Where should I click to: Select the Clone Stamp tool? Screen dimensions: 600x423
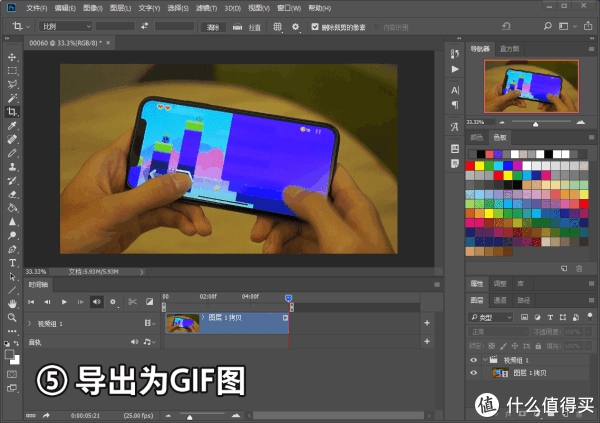pyautogui.click(x=12, y=167)
